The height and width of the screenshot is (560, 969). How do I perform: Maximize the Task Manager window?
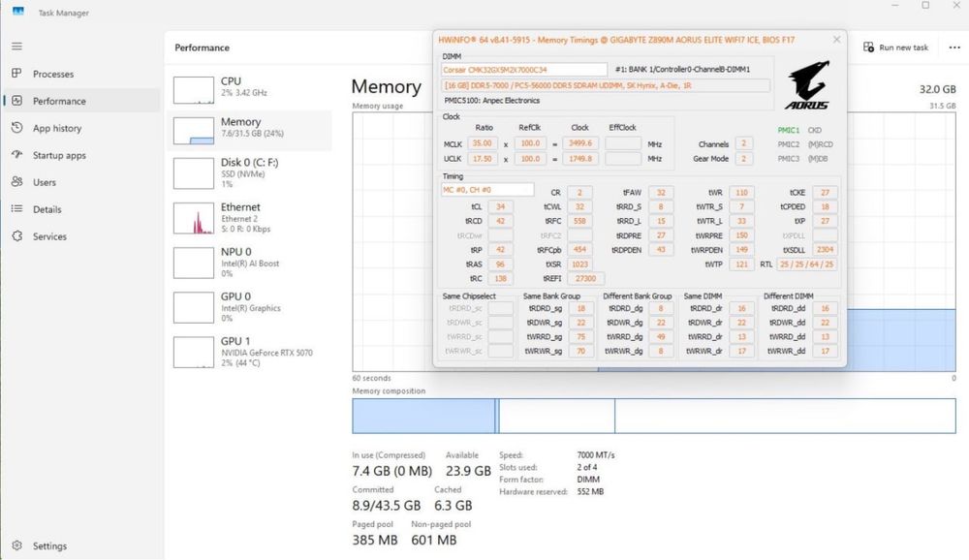tap(925, 6)
